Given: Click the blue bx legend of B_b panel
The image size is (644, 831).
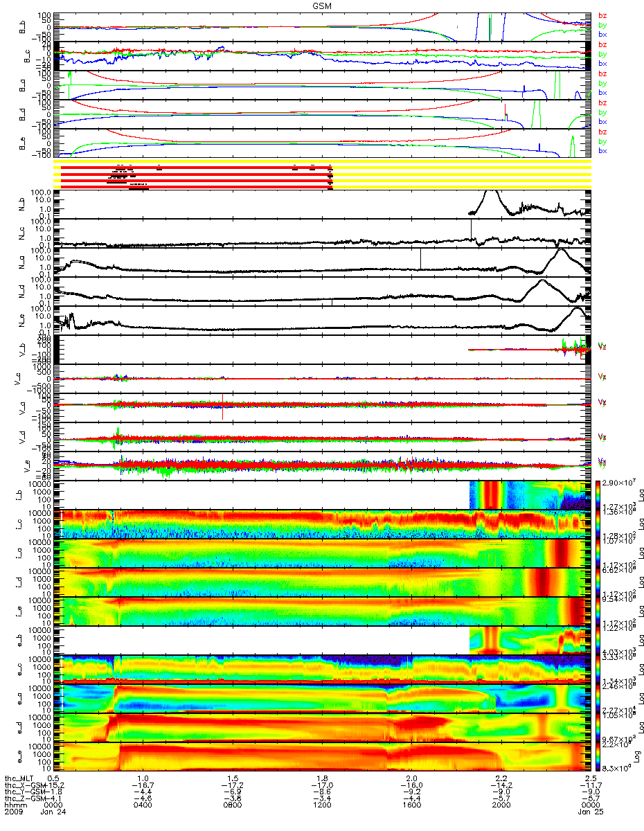Looking at the screenshot, I should (x=602, y=35).
